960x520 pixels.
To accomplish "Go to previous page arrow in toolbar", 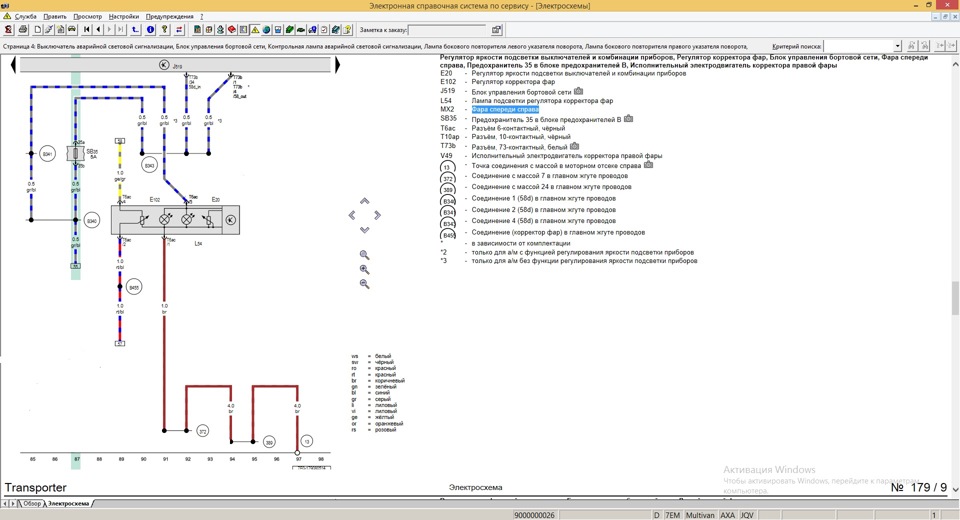I will pos(99,29).
